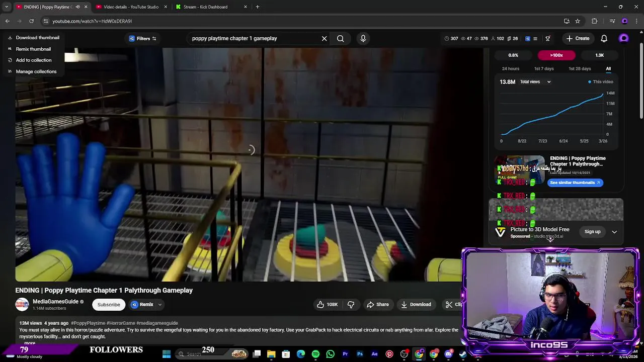The height and width of the screenshot is (362, 644).
Task: Expand the sponsored ad chevron
Action: coord(614,232)
